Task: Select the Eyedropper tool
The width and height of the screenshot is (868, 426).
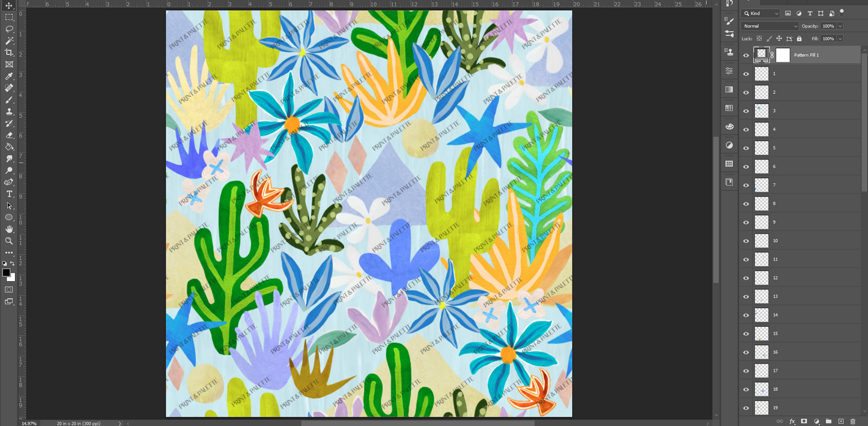Action: click(9, 76)
